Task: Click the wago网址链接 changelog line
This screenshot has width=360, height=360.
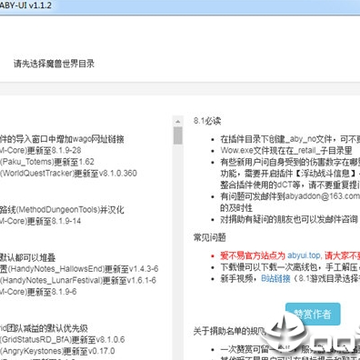Action: tap(62, 139)
